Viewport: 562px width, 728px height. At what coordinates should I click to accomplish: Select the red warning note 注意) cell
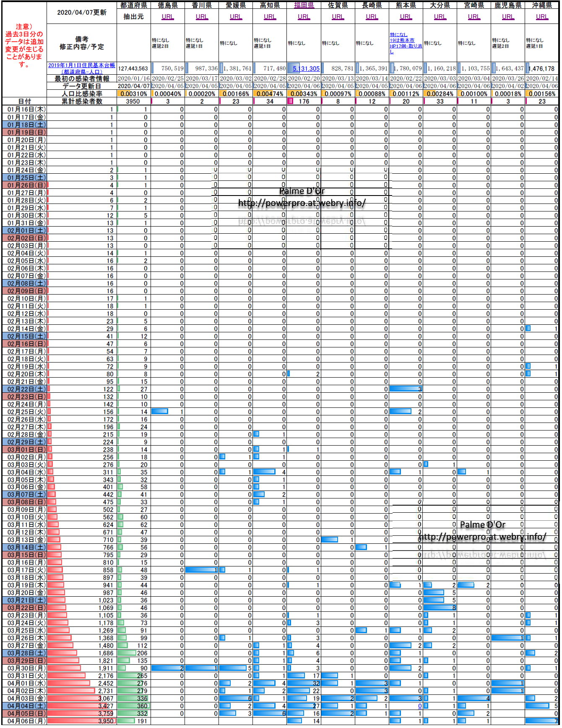point(24,45)
